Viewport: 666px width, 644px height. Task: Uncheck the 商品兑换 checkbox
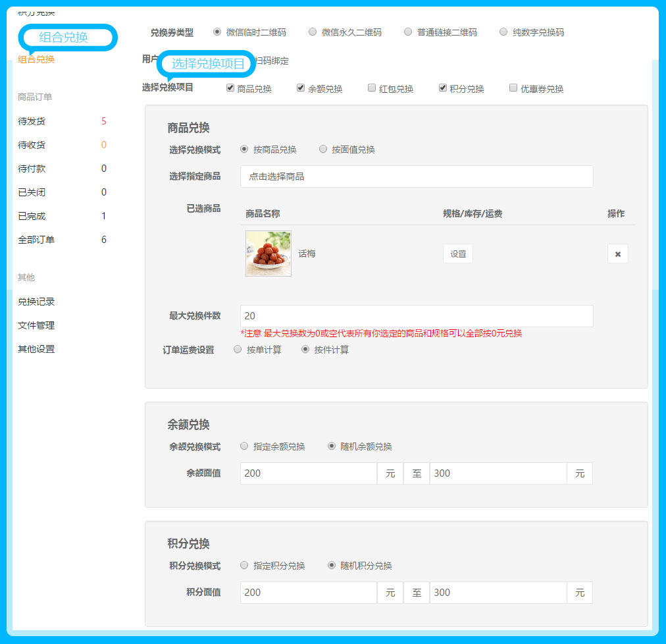pos(230,88)
